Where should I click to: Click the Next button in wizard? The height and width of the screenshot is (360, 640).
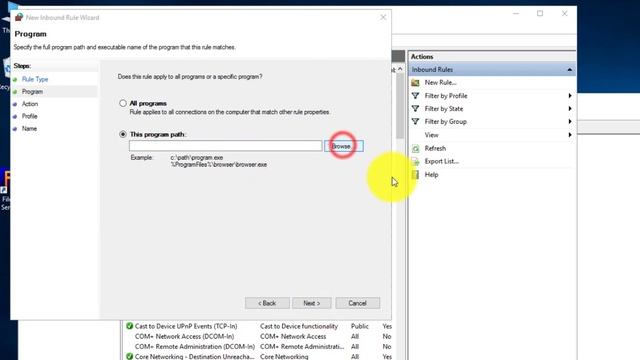click(x=312, y=303)
